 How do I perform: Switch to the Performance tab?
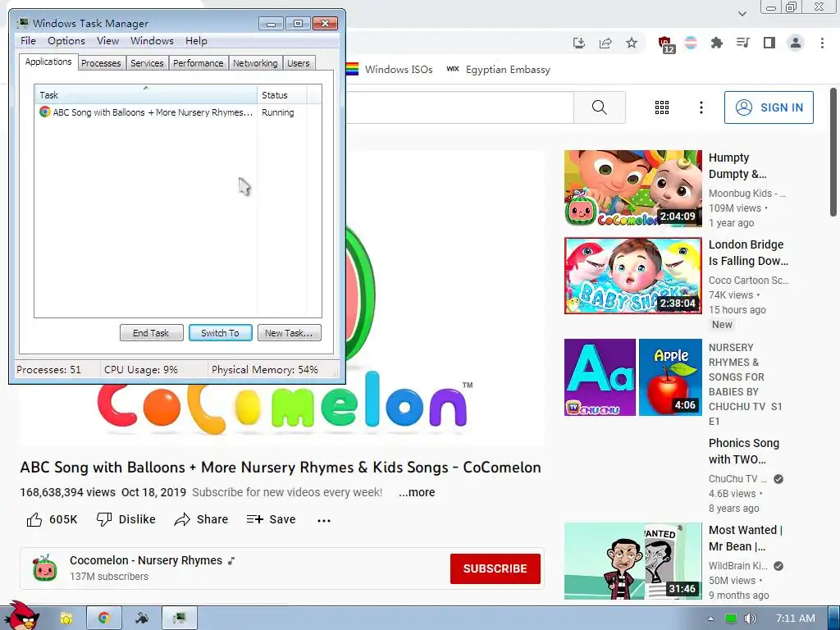click(x=199, y=63)
